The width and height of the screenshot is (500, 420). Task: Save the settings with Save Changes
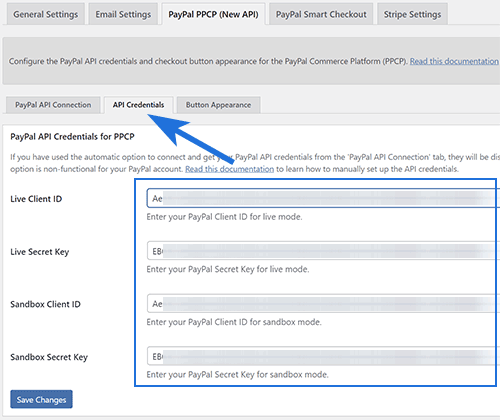coord(41,399)
